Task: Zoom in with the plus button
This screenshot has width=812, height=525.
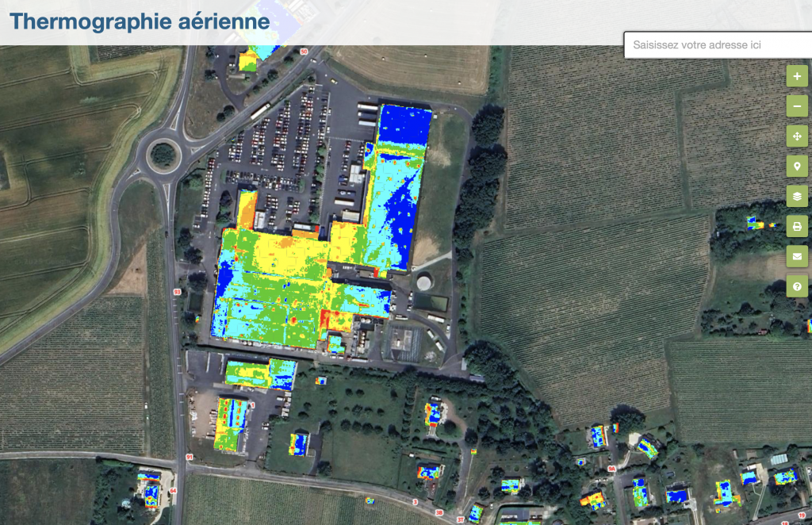Action: [797, 76]
